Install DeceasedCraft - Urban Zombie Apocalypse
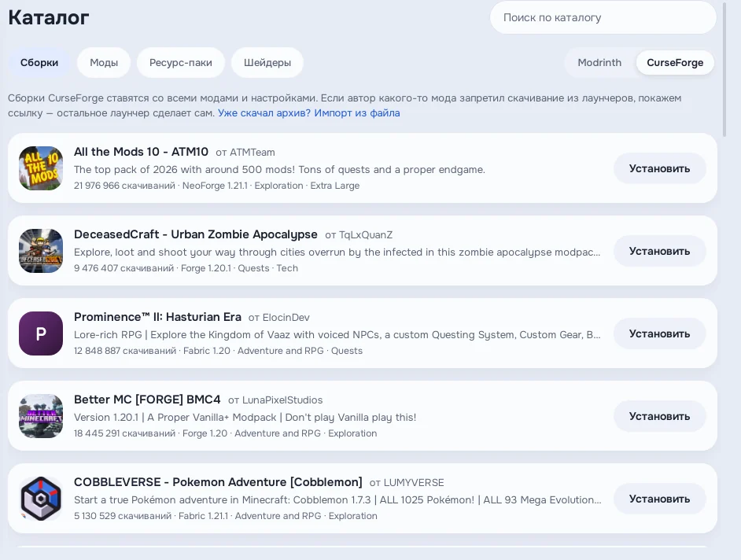The width and height of the screenshot is (741, 560). [659, 251]
